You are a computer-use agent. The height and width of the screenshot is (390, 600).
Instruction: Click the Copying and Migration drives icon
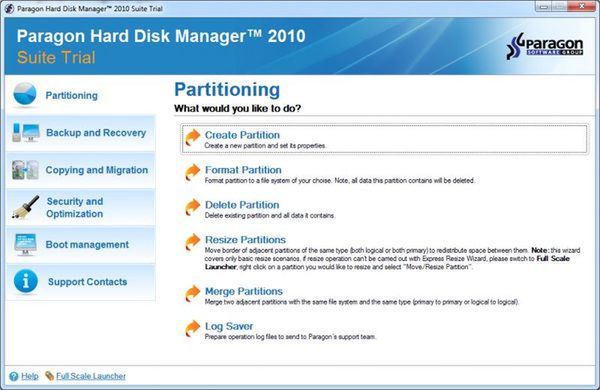pyautogui.click(x=25, y=170)
